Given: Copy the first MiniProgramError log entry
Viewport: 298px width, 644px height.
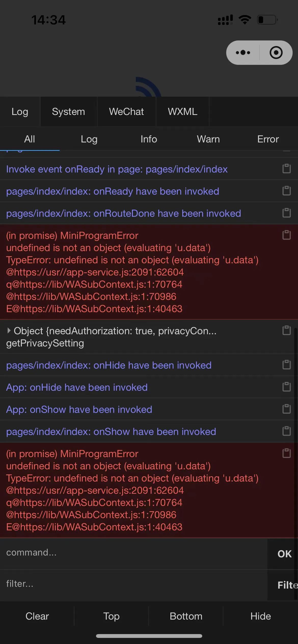Looking at the screenshot, I should [287, 235].
